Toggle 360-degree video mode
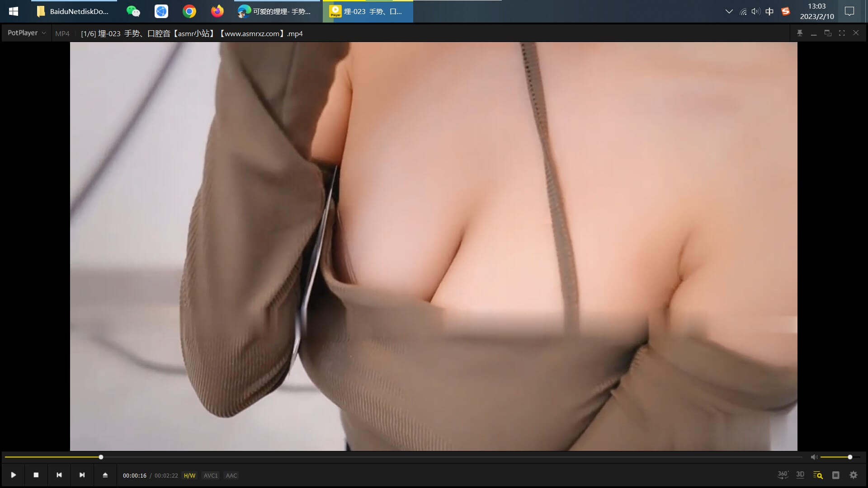 (783, 475)
